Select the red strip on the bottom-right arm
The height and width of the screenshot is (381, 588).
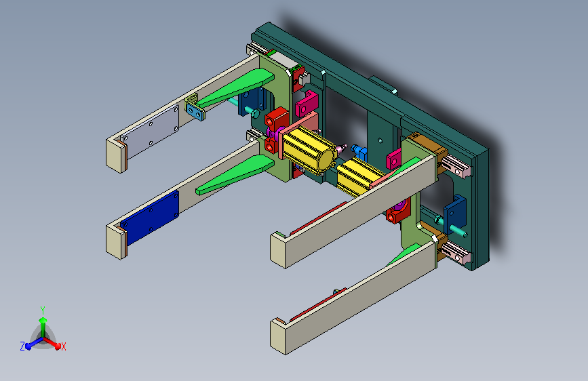(x=318, y=304)
